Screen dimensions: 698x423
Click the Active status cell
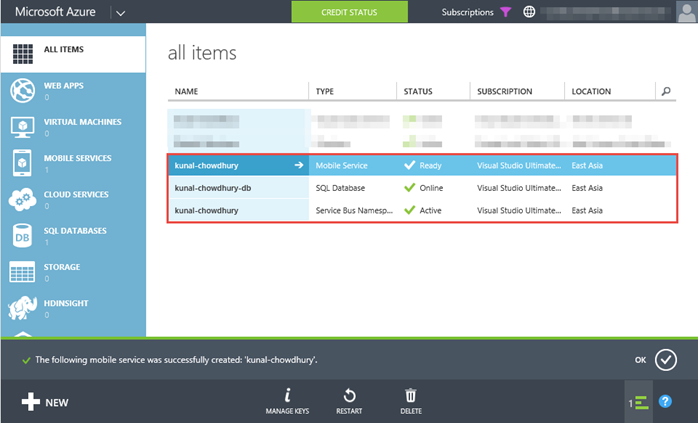(423, 210)
